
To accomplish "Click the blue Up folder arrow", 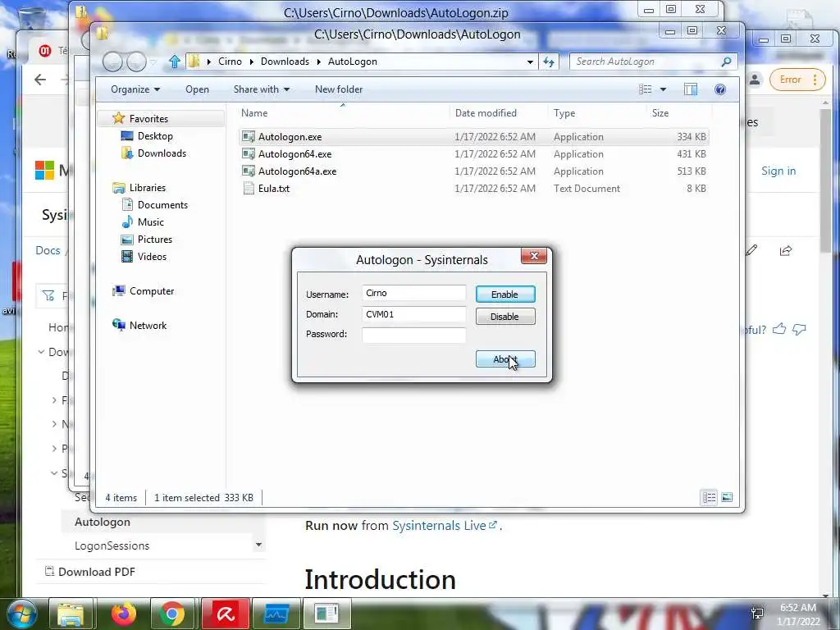I will [174, 62].
